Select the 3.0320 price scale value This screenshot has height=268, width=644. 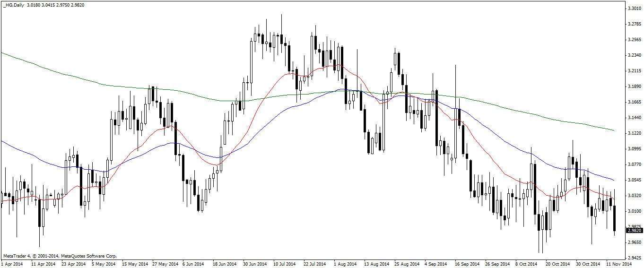pos(634,196)
